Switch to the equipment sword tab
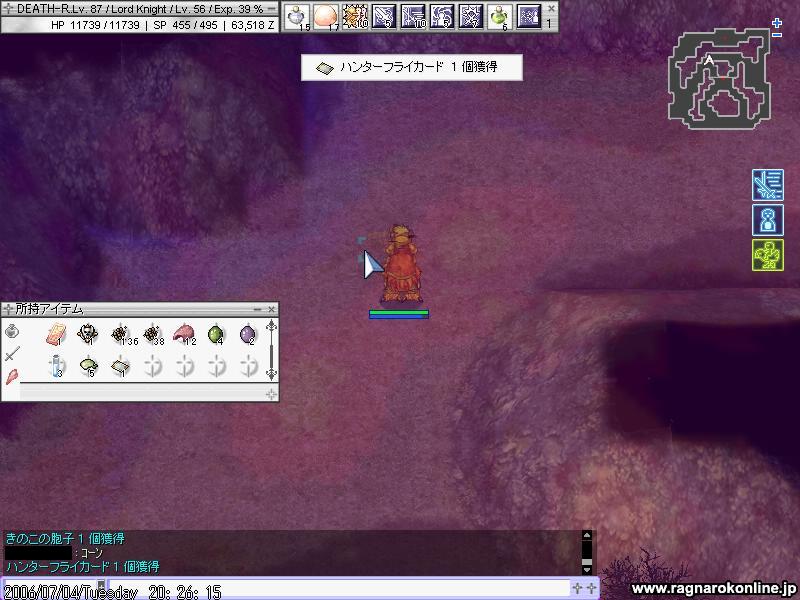Viewport: 800px width, 600px height. 12,354
